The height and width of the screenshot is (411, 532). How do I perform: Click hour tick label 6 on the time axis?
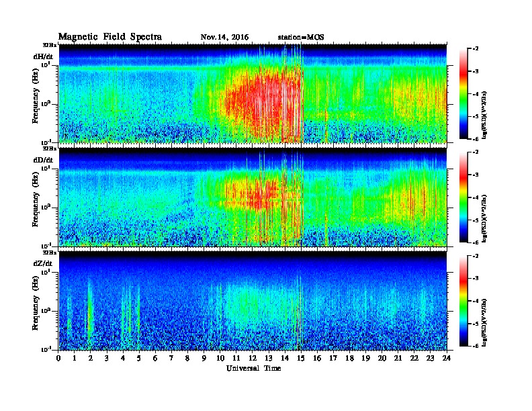pyautogui.click(x=155, y=359)
